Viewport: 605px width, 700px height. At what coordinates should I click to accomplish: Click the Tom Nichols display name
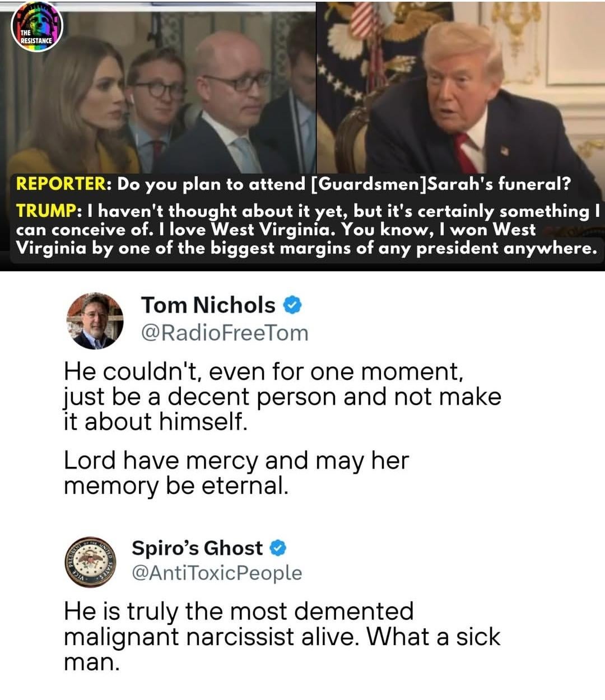point(208,305)
